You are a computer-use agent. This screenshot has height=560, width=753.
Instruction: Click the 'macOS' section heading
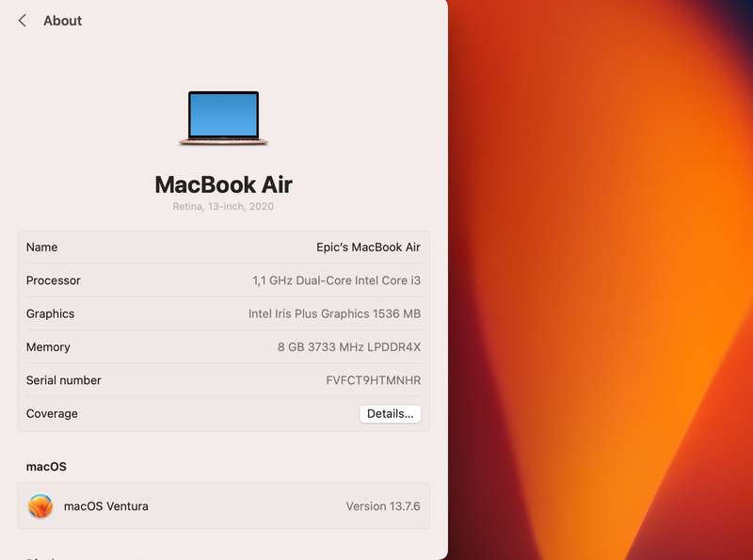(x=46, y=467)
